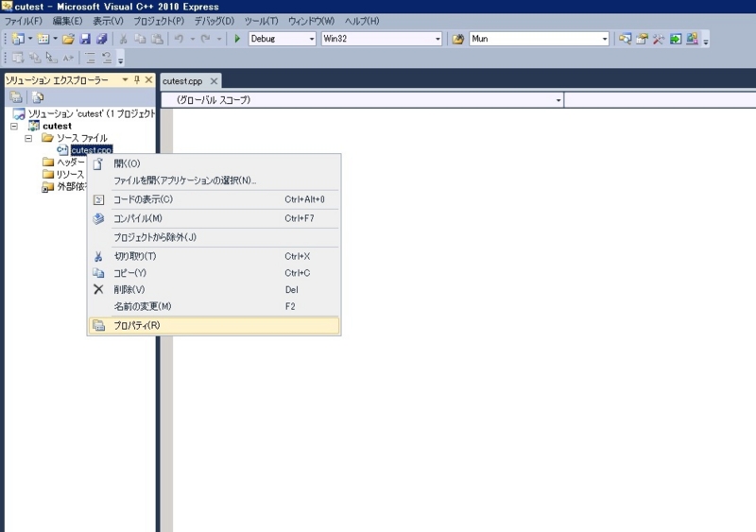Open the ファイル(F) menu
Screen dimensions: 756x532
coord(23,21)
